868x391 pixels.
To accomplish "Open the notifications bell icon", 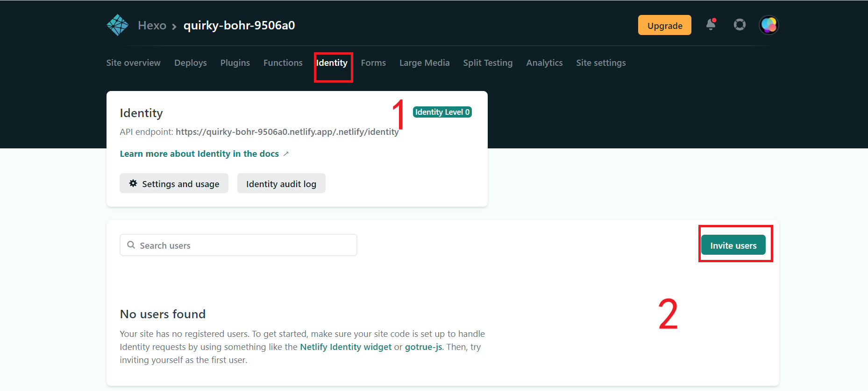I will (711, 24).
